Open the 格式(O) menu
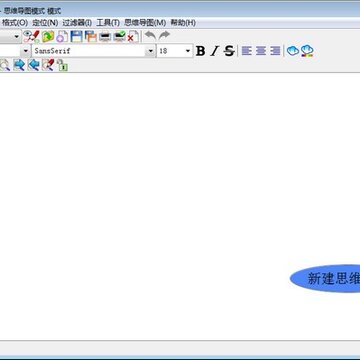360x360 pixels. coord(15,23)
